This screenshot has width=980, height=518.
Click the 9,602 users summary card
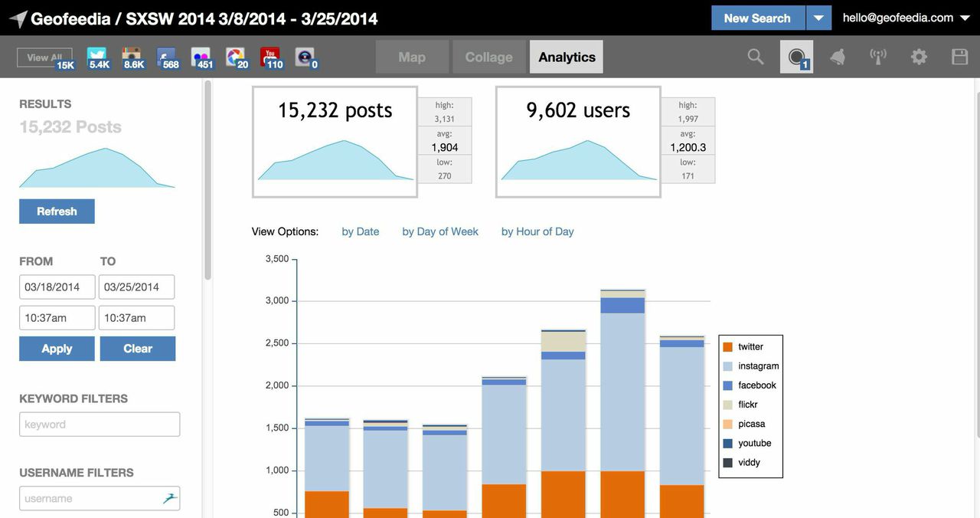point(578,142)
